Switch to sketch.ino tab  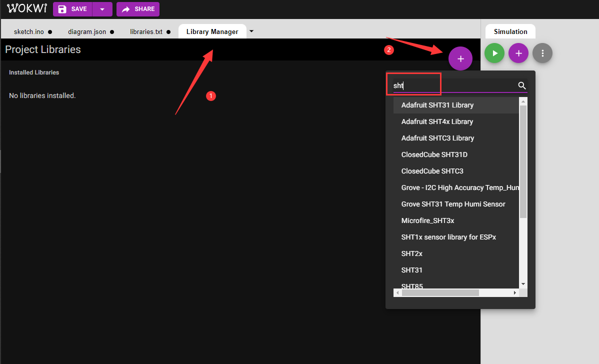point(29,31)
